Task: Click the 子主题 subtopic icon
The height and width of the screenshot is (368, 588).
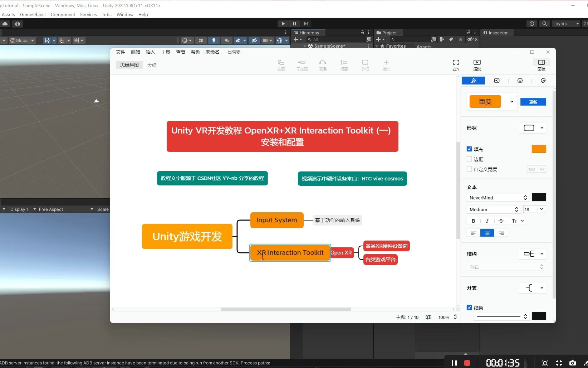Action: point(302,65)
